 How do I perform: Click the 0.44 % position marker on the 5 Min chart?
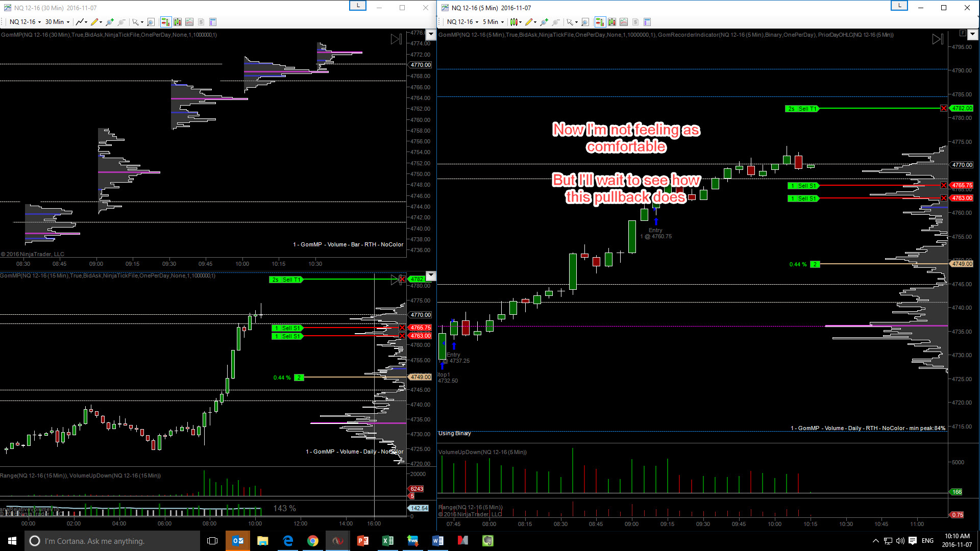[x=804, y=264]
